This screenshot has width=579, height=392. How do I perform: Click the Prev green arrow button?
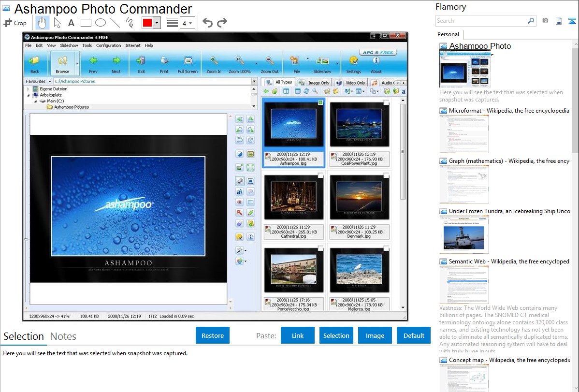(93, 63)
